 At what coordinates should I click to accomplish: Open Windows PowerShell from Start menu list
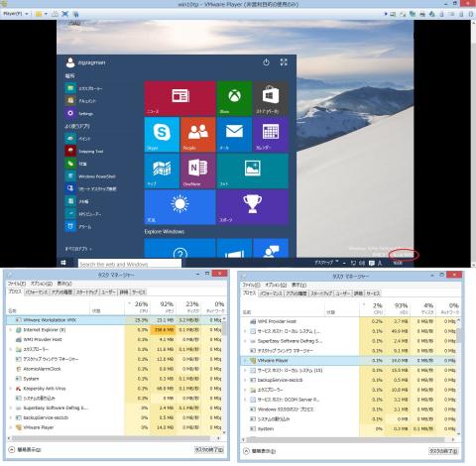90,176
